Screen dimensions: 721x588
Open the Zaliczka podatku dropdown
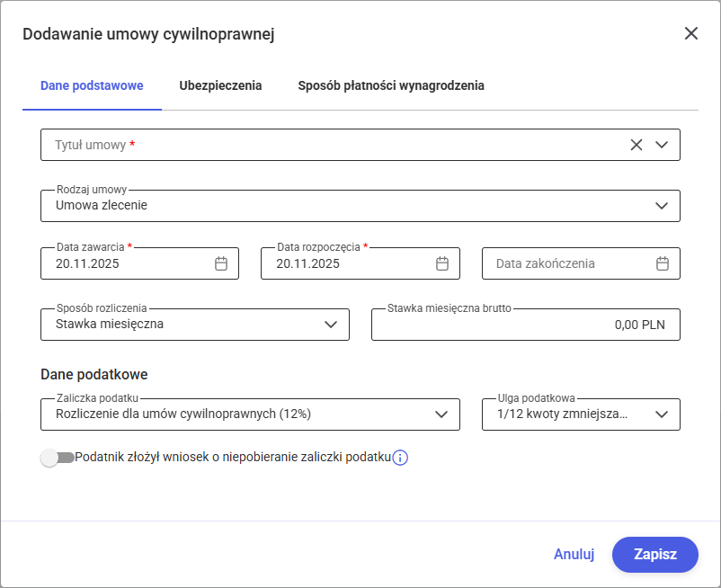[x=441, y=414]
